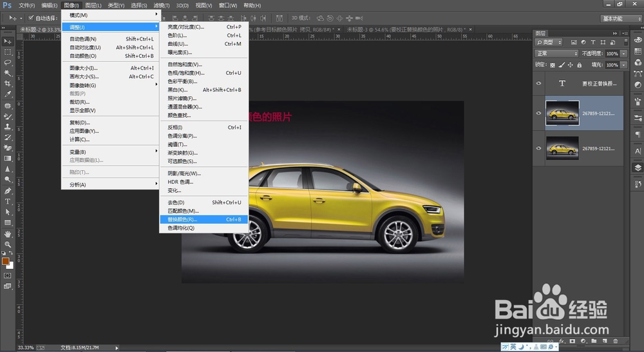
Task: Toggle lock position
Action: (571, 65)
